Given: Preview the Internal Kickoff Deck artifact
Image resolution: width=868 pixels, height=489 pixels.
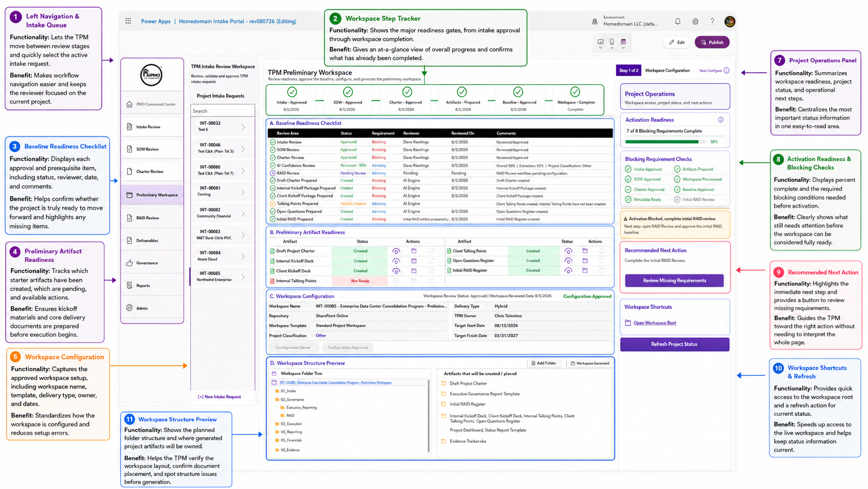Looking at the screenshot, I should pyautogui.click(x=396, y=261).
